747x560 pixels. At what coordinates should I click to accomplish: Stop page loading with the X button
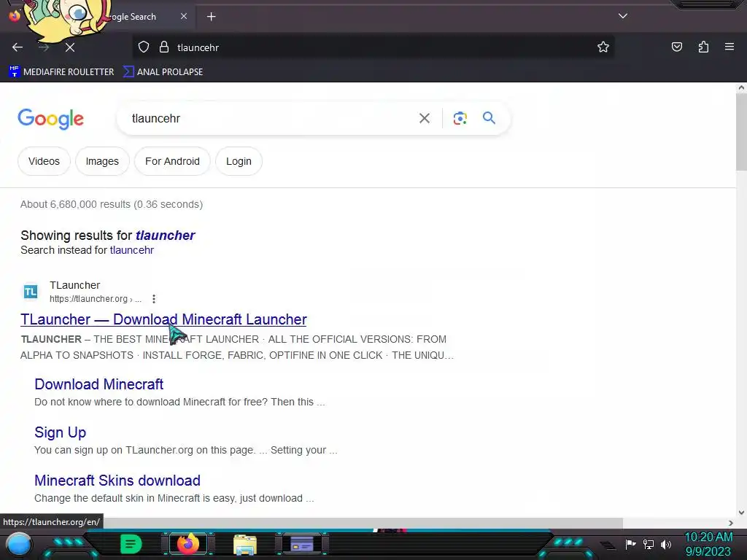pyautogui.click(x=70, y=47)
